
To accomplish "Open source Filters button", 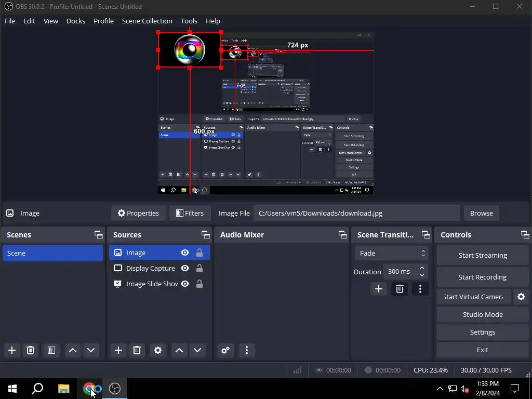I will [190, 213].
